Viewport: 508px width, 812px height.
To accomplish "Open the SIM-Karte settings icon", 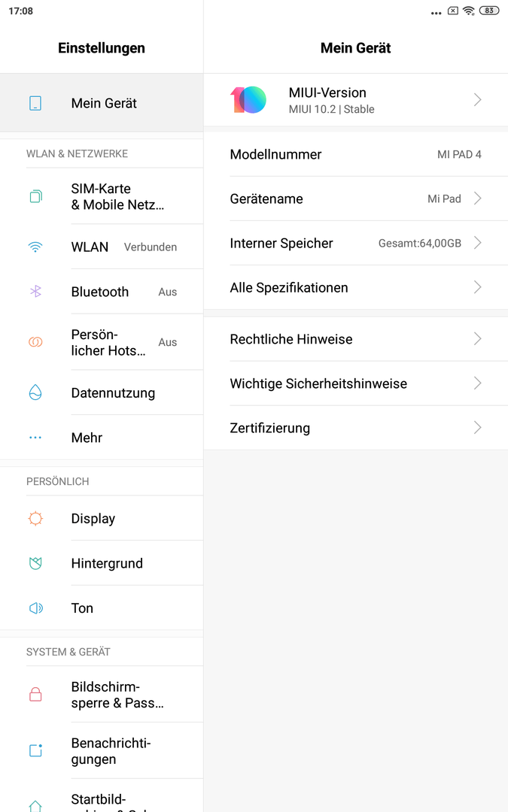I will 35,196.
